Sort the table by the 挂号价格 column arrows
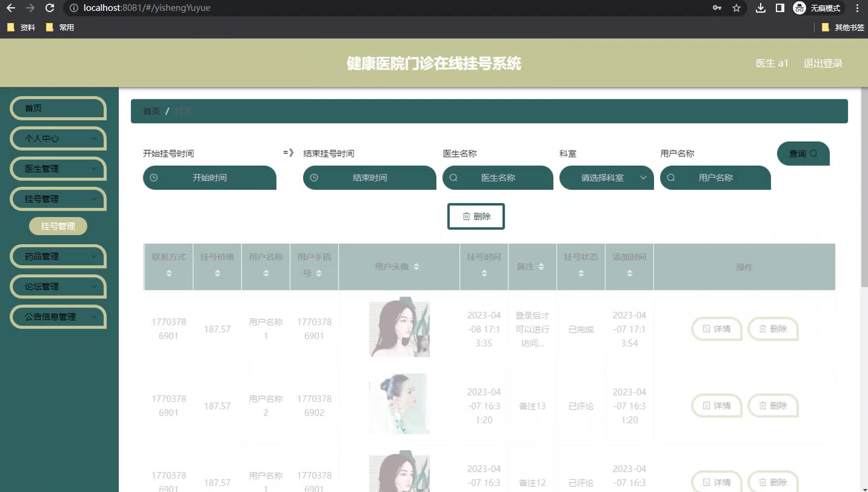The width and height of the screenshot is (868, 492). (x=218, y=273)
